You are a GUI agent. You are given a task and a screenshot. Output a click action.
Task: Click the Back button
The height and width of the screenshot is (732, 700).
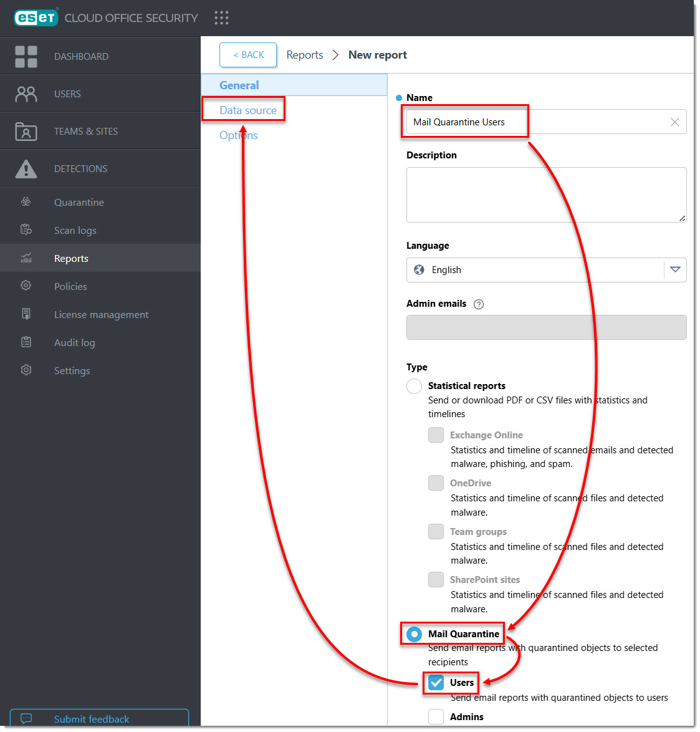tap(249, 55)
